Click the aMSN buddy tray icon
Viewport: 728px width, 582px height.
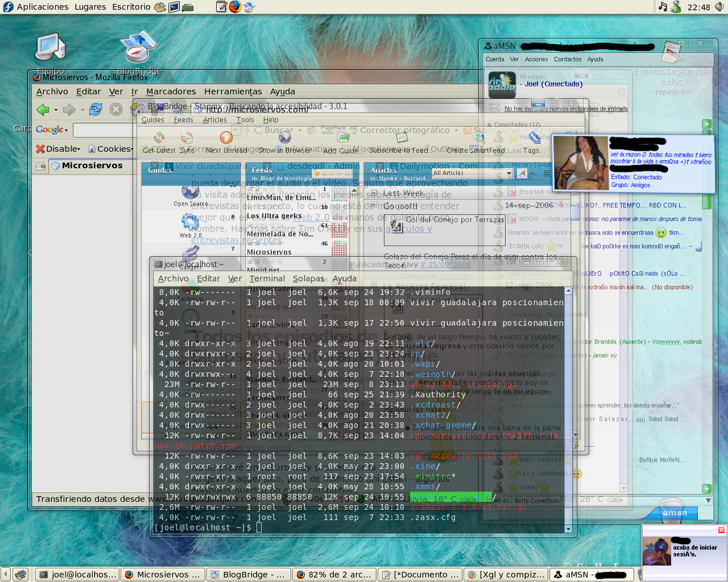coord(676,7)
